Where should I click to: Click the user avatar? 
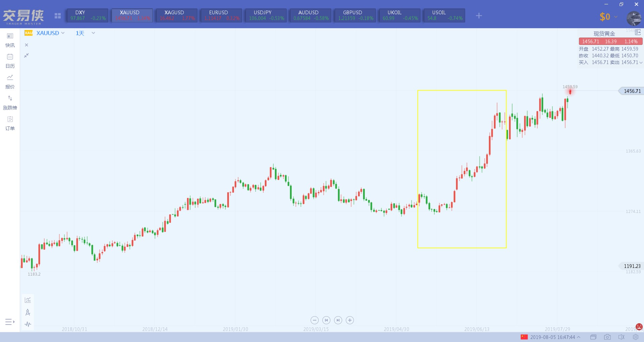click(x=634, y=18)
